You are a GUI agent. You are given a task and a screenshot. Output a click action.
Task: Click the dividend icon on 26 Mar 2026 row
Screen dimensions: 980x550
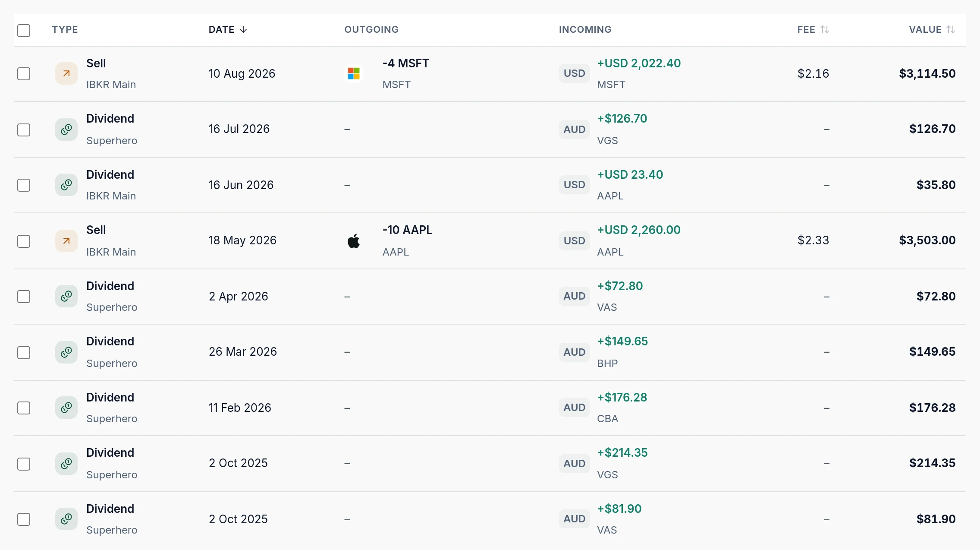66,352
